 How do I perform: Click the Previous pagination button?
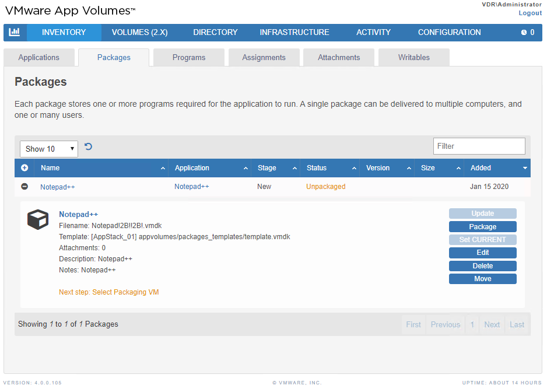click(x=445, y=325)
